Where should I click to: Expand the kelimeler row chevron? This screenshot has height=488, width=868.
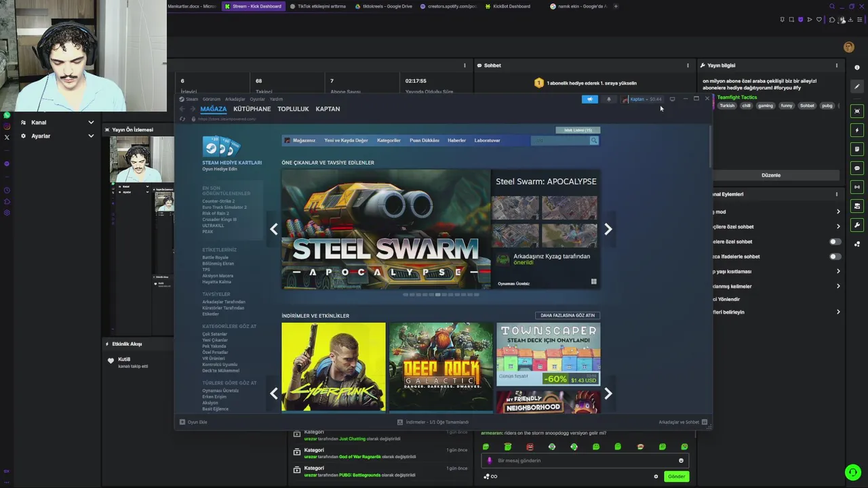click(838, 286)
